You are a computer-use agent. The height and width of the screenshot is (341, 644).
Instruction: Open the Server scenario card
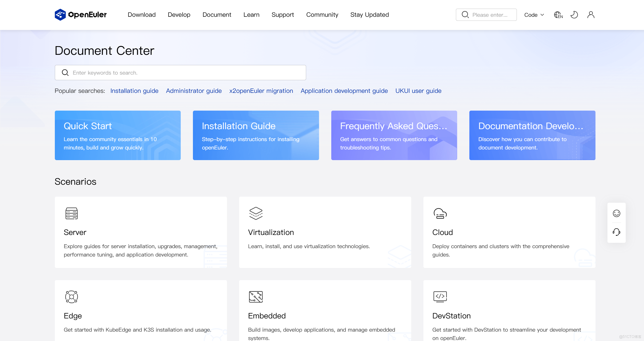[x=141, y=232]
